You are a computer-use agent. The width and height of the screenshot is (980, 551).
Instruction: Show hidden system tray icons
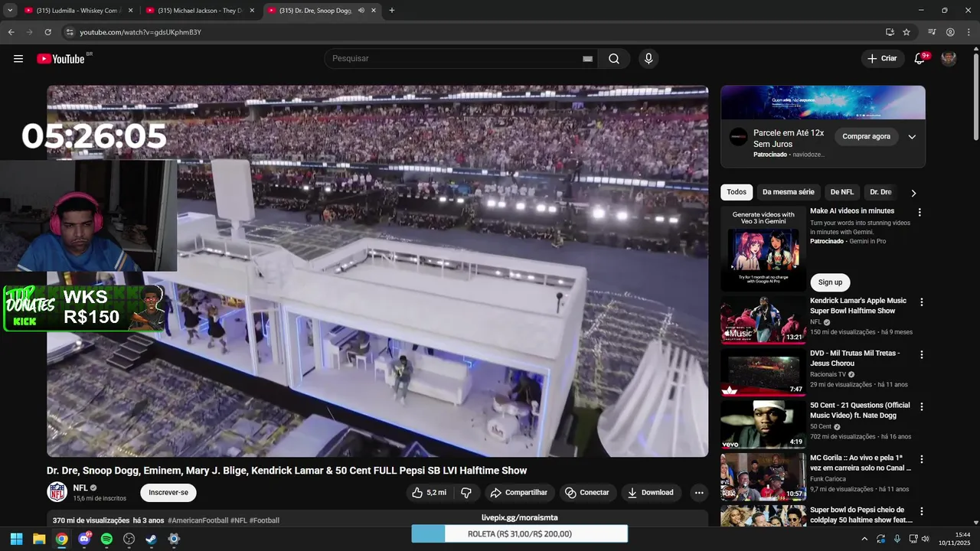(864, 539)
